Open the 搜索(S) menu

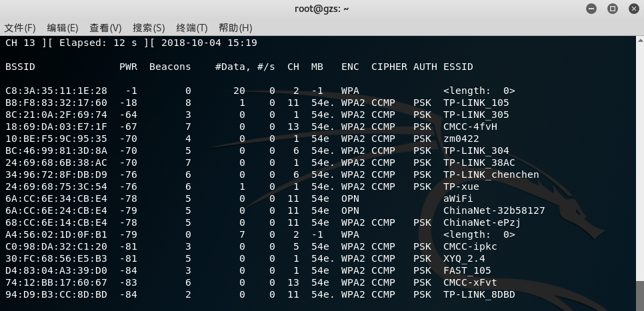(149, 28)
